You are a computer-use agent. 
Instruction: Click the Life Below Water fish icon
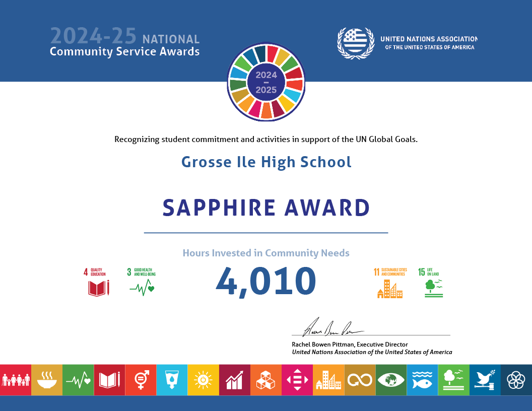[x=422, y=380]
